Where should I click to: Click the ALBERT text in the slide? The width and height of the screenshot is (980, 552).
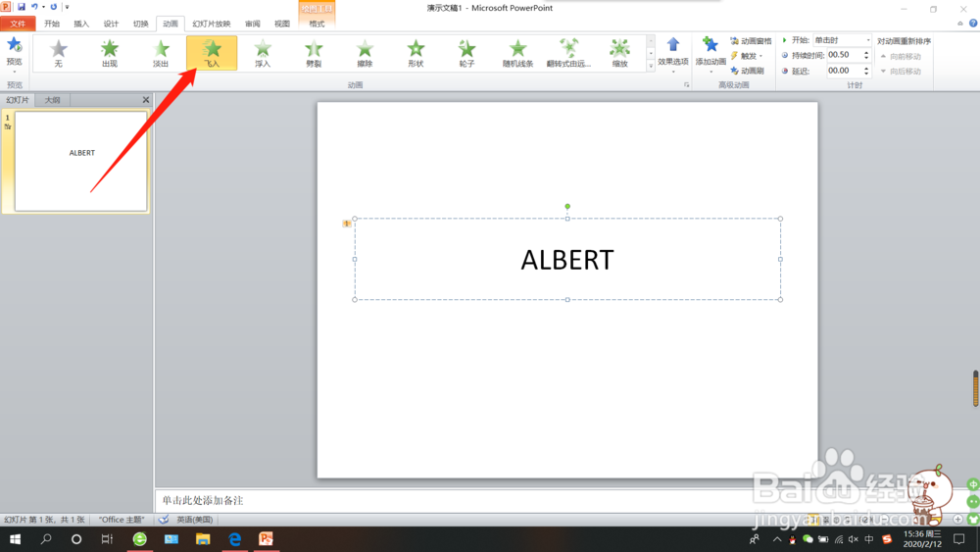pos(567,260)
